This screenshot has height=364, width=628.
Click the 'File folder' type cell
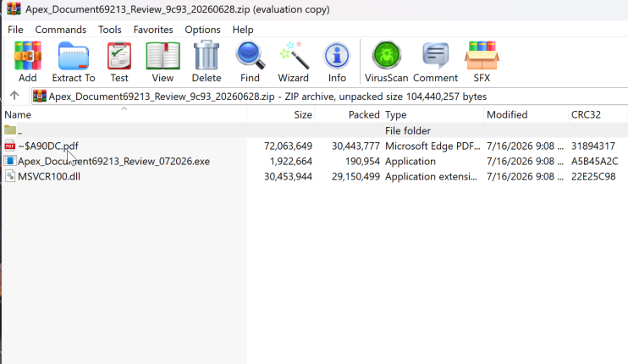408,130
